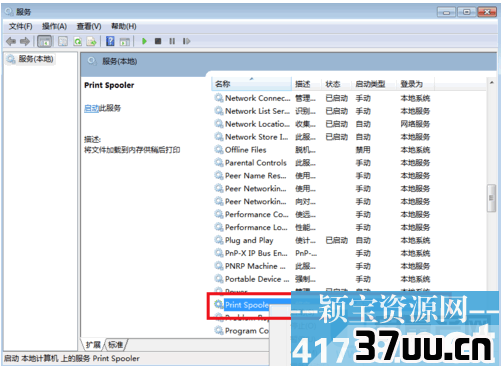Screen dimensions: 504x371
Task: Click the Stop Service square icon
Action: (158, 41)
